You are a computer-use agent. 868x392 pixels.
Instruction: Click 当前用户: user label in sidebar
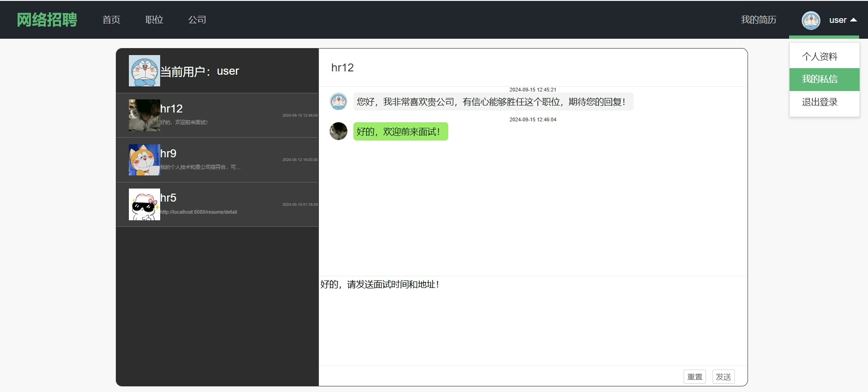click(199, 71)
